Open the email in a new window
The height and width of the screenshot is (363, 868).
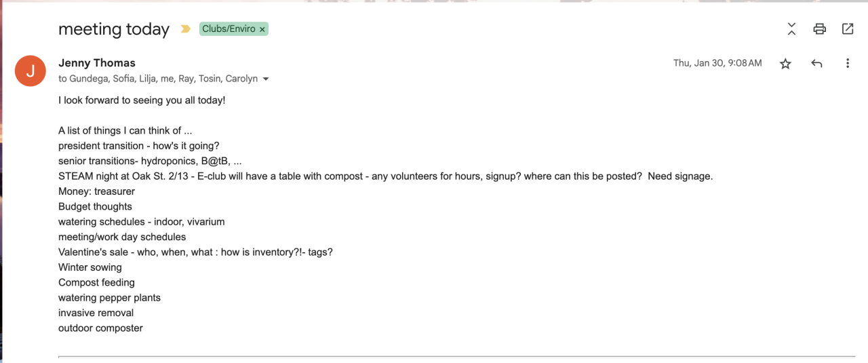(848, 28)
